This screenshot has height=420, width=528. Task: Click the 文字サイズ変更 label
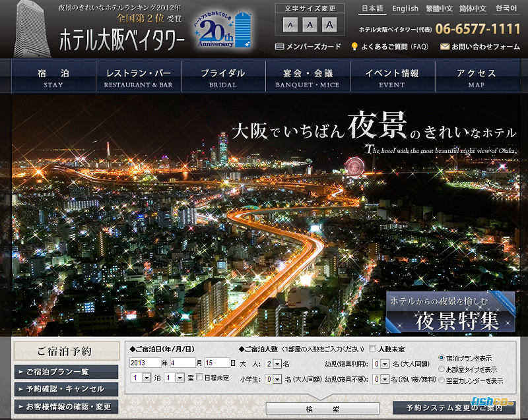[310, 9]
